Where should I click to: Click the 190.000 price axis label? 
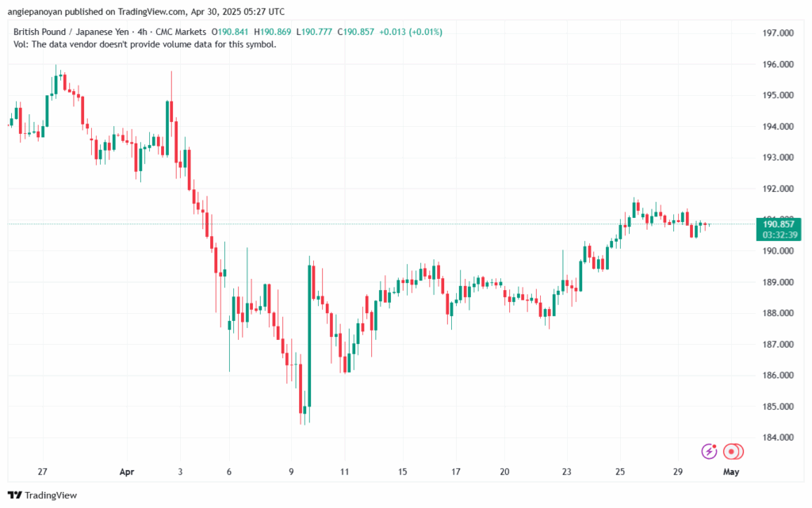pyautogui.click(x=778, y=251)
